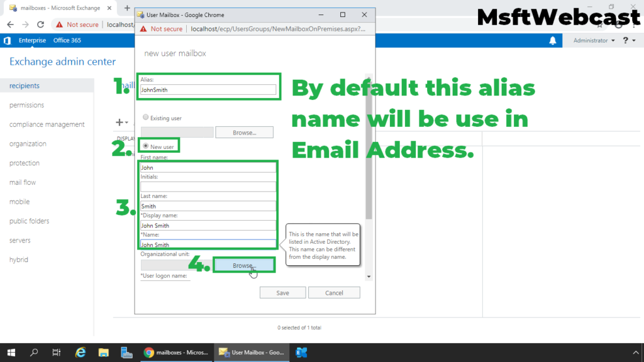Open File Explorer from taskbar
Image resolution: width=644 pixels, height=362 pixels.
click(x=104, y=353)
